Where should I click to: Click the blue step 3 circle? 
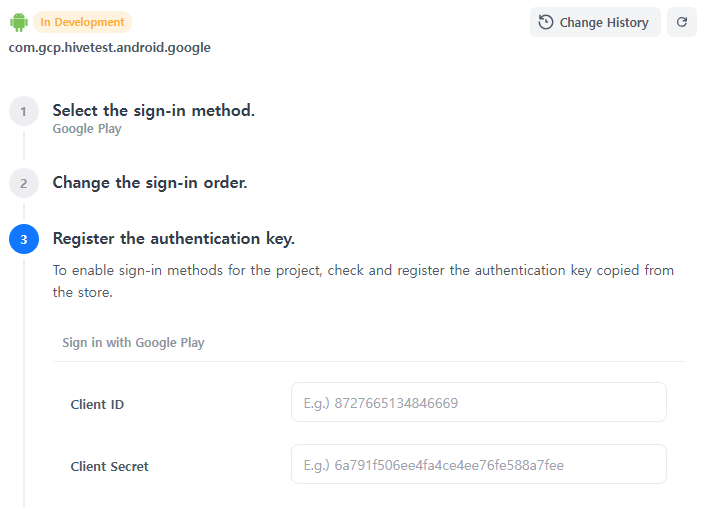(24, 239)
